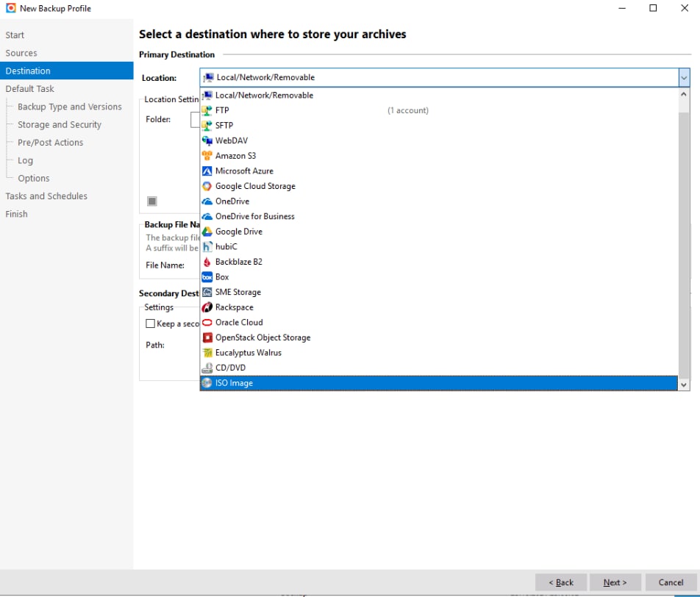Screen dimensions: 700x597
Task: Click dropdown list scrollbar up arrow
Action: coord(684,94)
